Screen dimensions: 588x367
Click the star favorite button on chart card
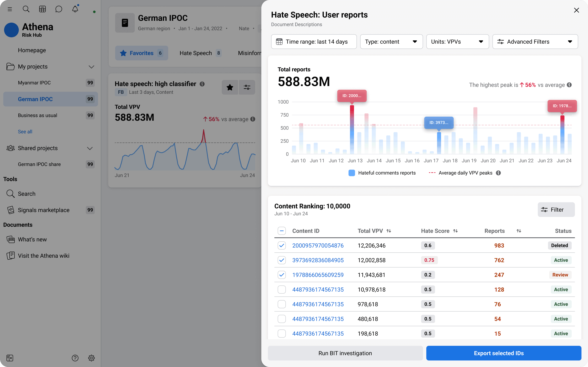point(230,87)
